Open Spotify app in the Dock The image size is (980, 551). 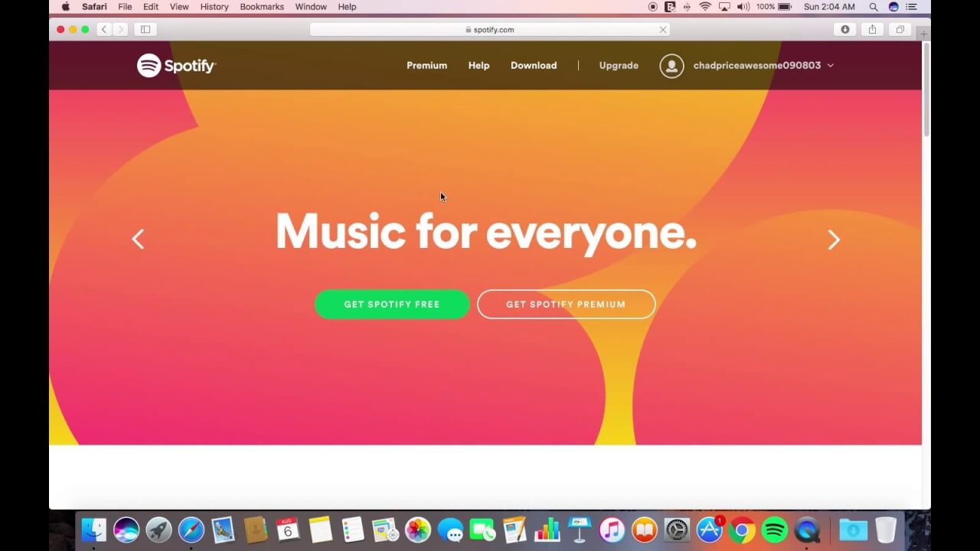tap(775, 530)
